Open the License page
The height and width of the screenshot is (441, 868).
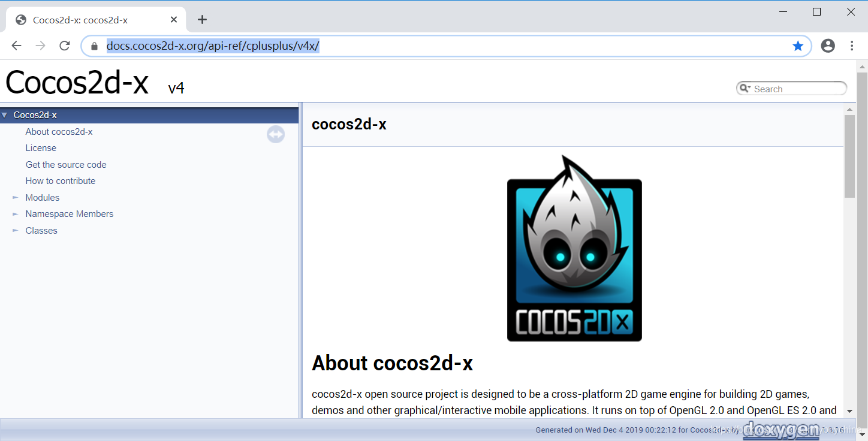coord(41,148)
